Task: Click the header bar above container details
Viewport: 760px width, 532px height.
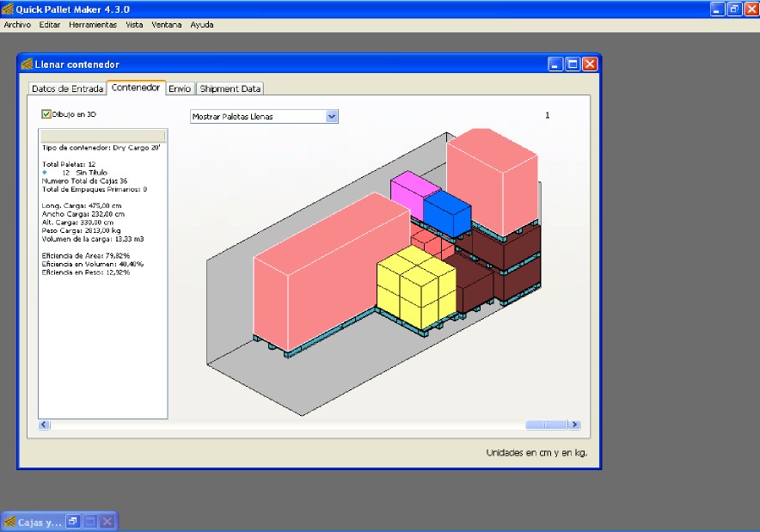Action: point(103,135)
